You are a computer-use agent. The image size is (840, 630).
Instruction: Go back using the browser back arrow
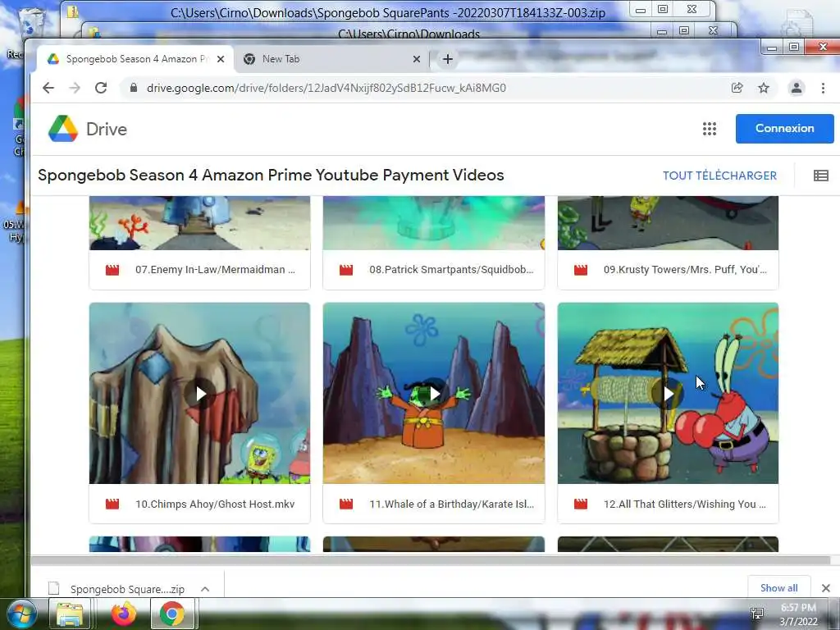48,88
